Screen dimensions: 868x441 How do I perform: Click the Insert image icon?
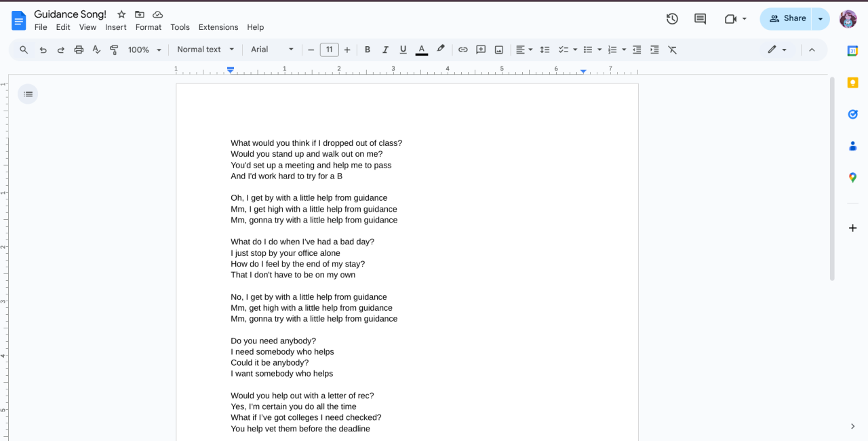pyautogui.click(x=499, y=50)
